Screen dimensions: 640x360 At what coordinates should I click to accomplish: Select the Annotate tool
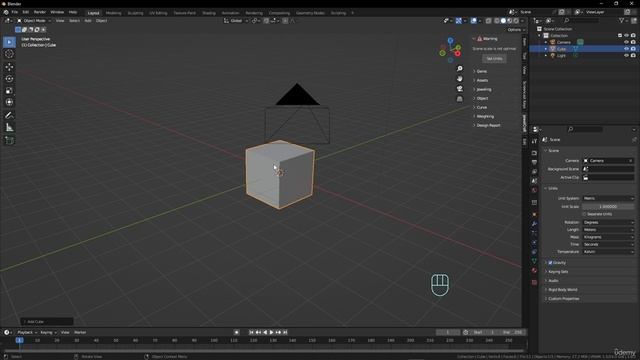[9, 116]
